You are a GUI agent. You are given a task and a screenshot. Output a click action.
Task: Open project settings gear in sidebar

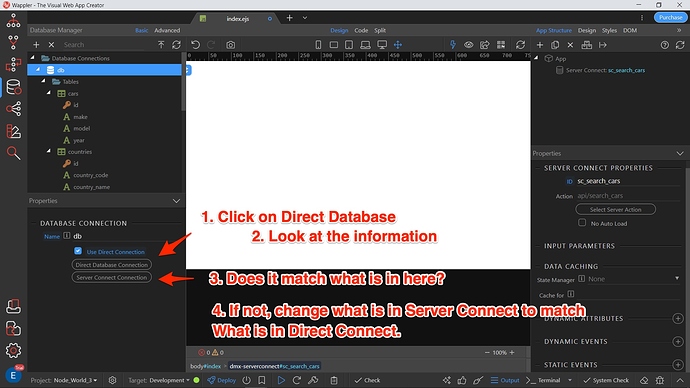tap(13, 350)
